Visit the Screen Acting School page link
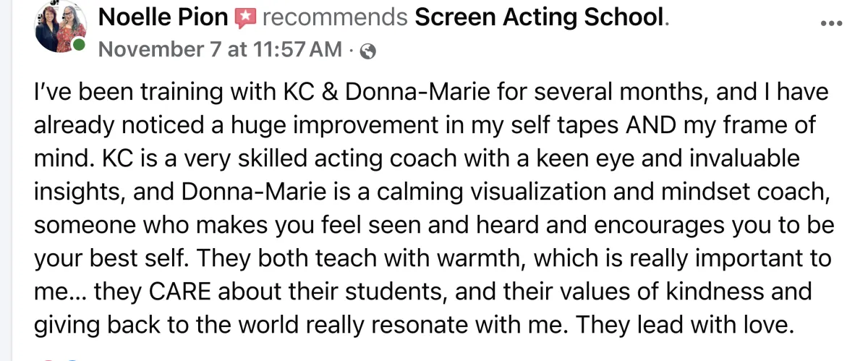Screen dimensions: 868x361 coord(539,18)
